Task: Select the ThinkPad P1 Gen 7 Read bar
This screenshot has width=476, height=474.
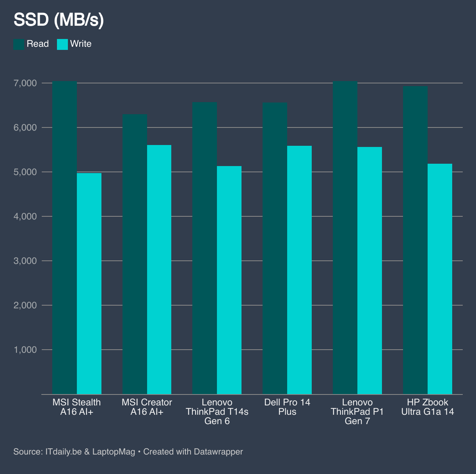Action: point(345,237)
